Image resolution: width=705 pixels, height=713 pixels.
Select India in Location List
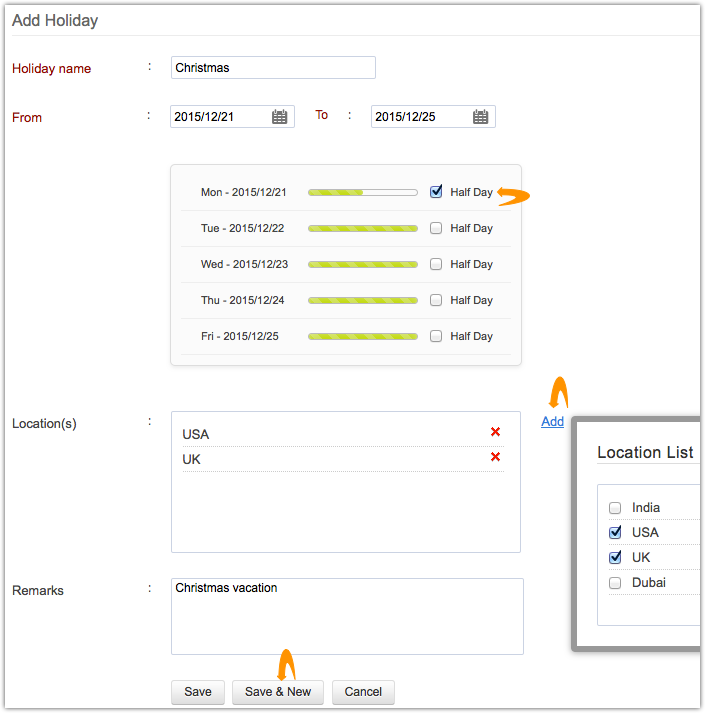(x=615, y=507)
